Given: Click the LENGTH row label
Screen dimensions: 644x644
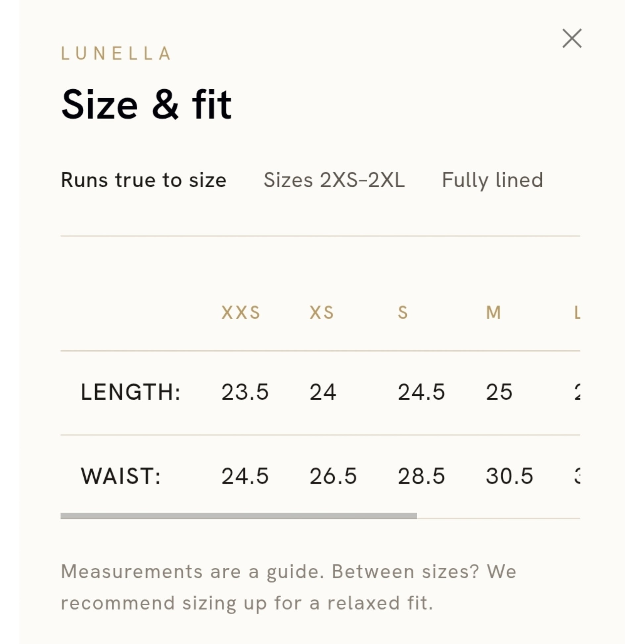Looking at the screenshot, I should pos(131,392).
